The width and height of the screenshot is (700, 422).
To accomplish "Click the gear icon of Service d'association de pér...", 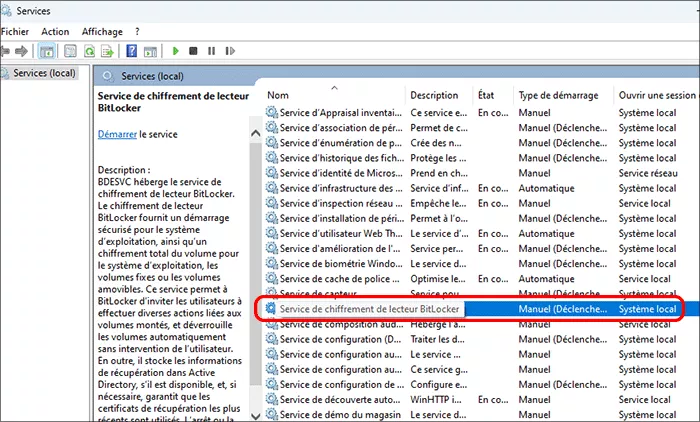I will pyautogui.click(x=271, y=127).
